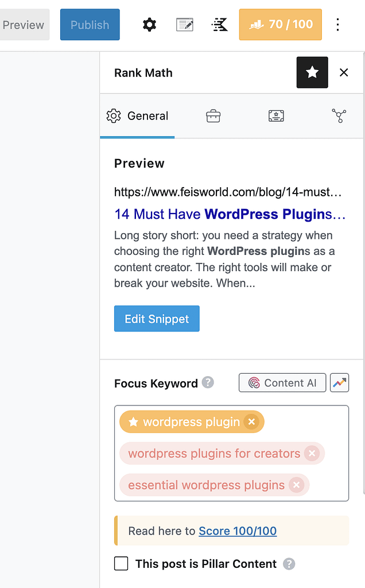Open the settings gear in the top toolbar
The image size is (365, 588).
149,25
